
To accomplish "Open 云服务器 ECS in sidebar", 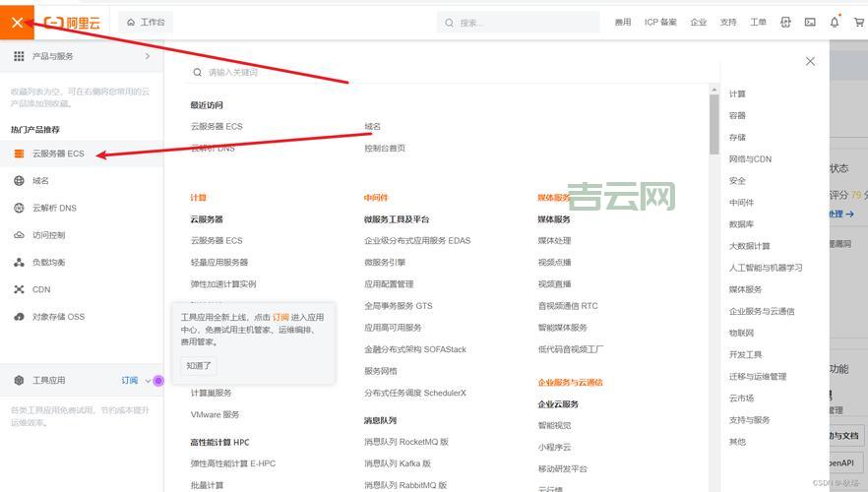I will pyautogui.click(x=82, y=154).
